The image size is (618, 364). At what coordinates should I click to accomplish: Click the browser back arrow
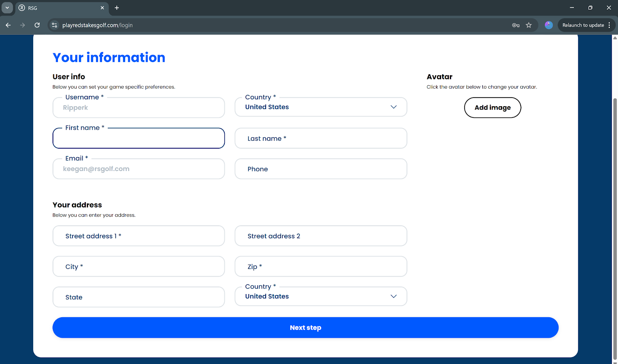(8, 25)
